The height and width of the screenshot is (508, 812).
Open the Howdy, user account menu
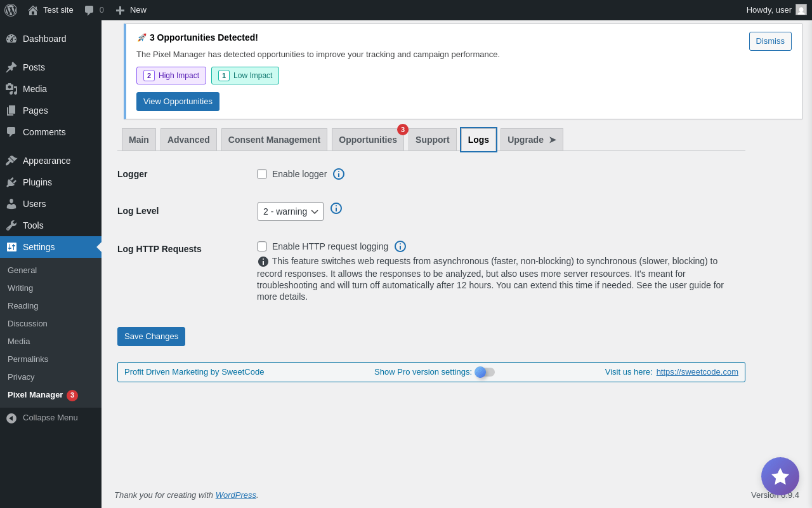coord(776,10)
